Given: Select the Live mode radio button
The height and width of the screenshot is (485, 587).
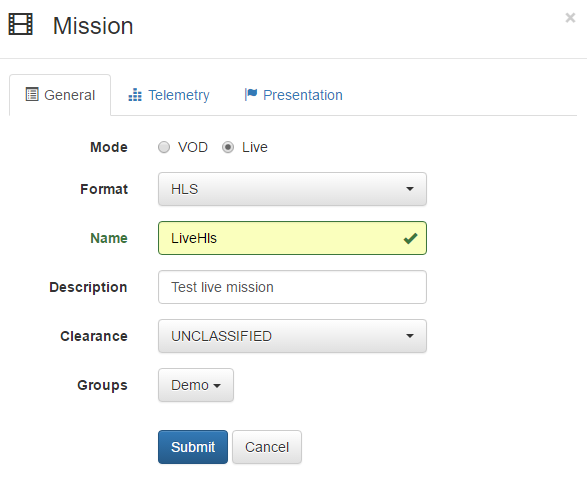Looking at the screenshot, I should point(228,147).
